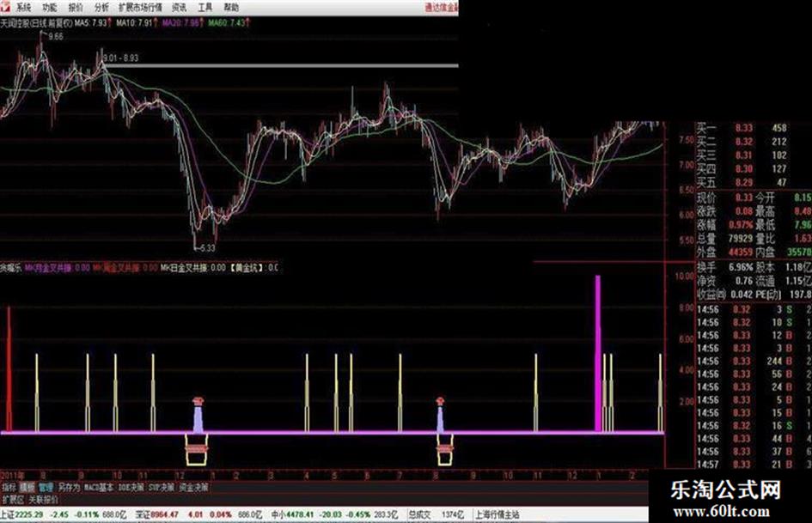The height and width of the screenshot is (523, 812).
Task: Click the 9.66 peak price label
Action: pyautogui.click(x=55, y=36)
